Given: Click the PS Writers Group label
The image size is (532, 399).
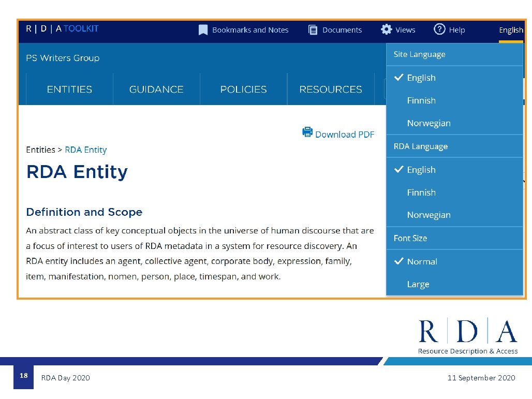Looking at the screenshot, I should (x=63, y=58).
